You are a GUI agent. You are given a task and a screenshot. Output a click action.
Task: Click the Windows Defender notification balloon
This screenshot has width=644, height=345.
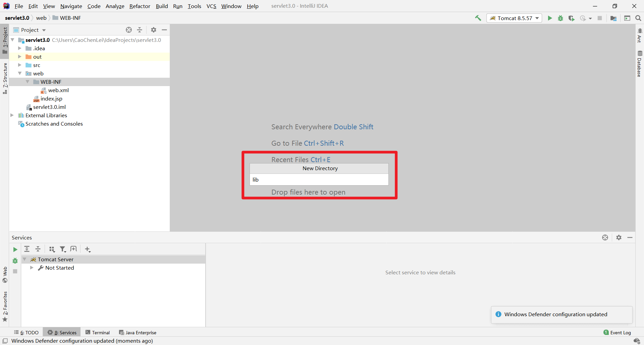[562, 314]
